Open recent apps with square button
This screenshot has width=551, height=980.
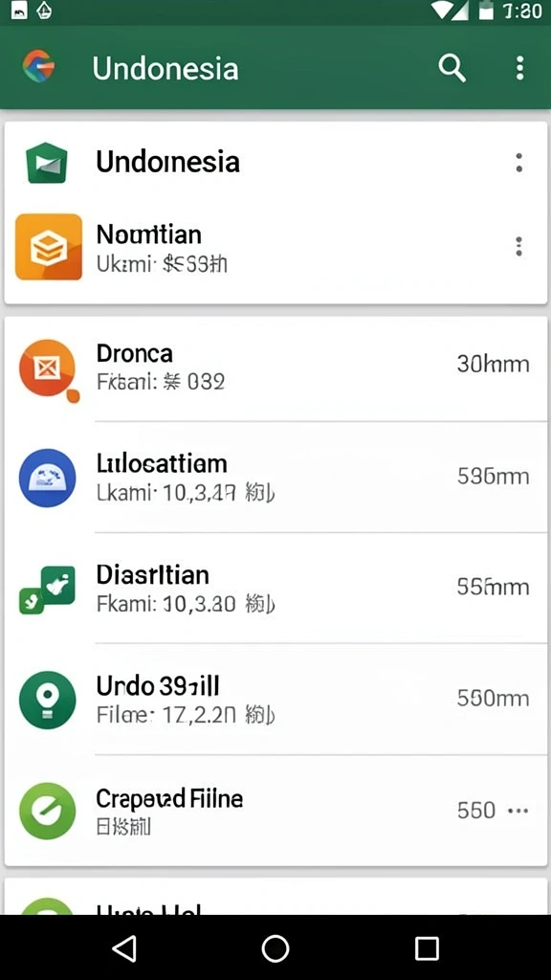[x=427, y=948]
